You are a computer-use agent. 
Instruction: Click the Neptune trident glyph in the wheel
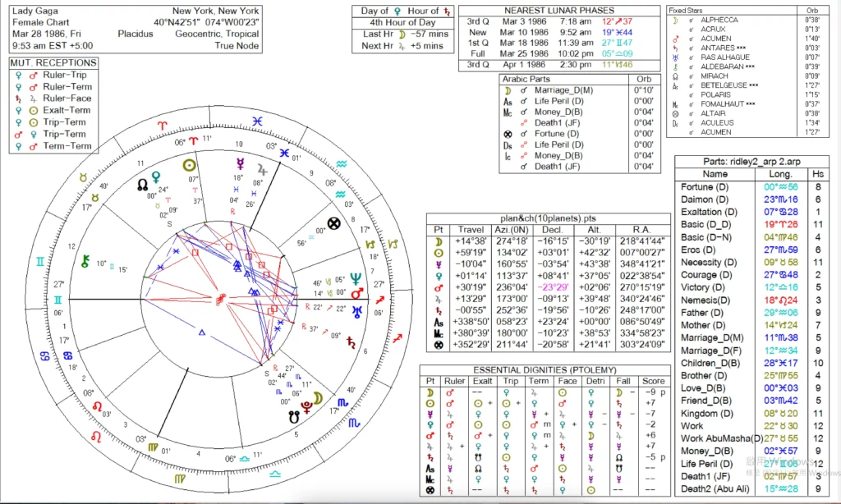[x=356, y=278]
